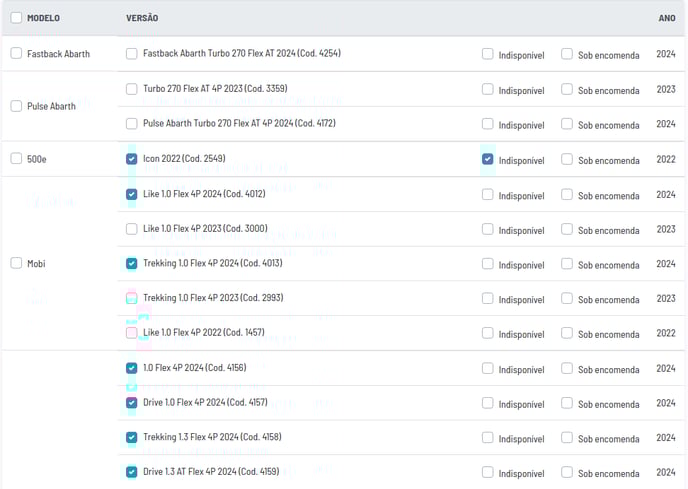Click the VERSÃO column header
The image size is (688, 489).
tap(142, 18)
